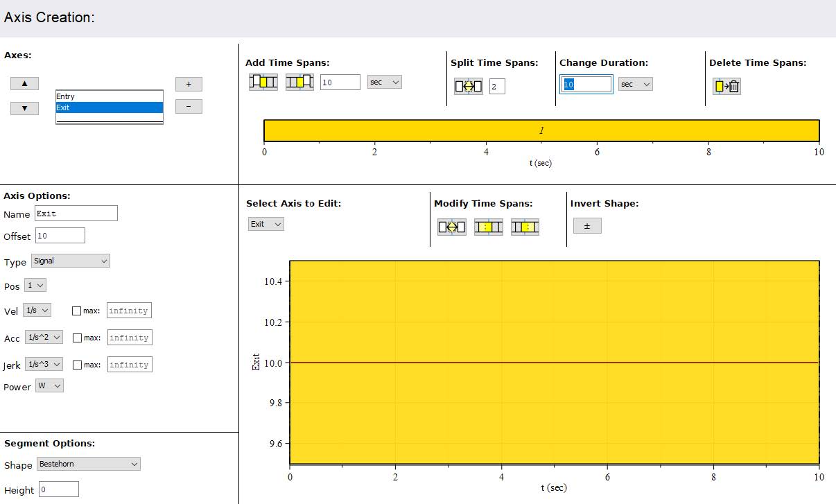Click the middle Modify Time Spans icon
Viewport: 836px width, 504px height.
tap(488, 227)
